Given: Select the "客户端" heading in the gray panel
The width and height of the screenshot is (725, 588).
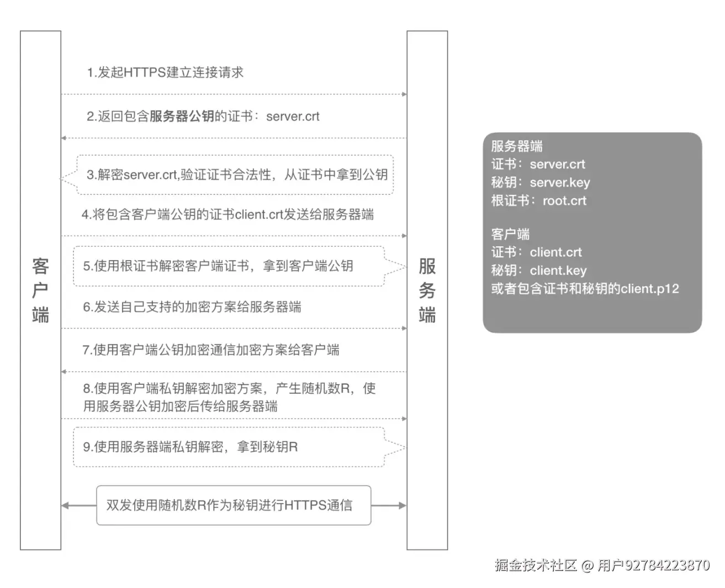Looking at the screenshot, I should [x=510, y=234].
